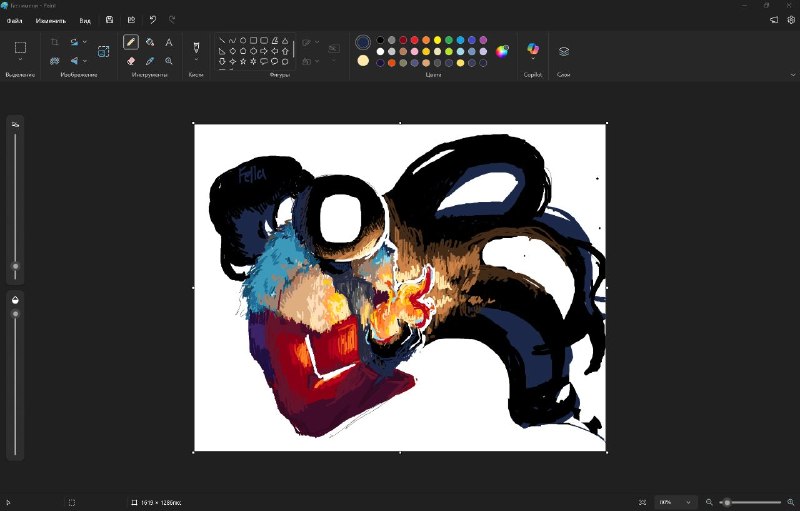Open the zoom percentage dropdown
This screenshot has width=800, height=511.
(x=675, y=502)
